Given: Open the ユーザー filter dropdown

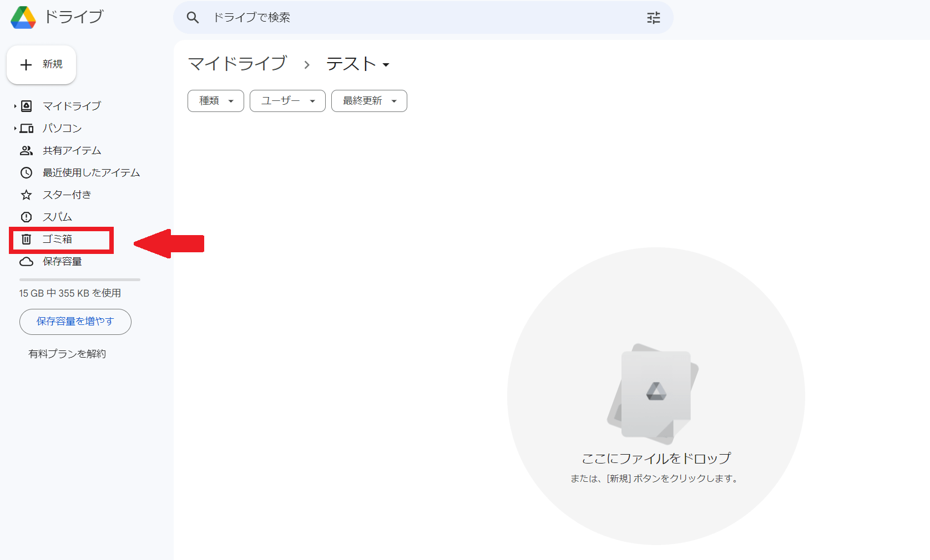Looking at the screenshot, I should (287, 101).
